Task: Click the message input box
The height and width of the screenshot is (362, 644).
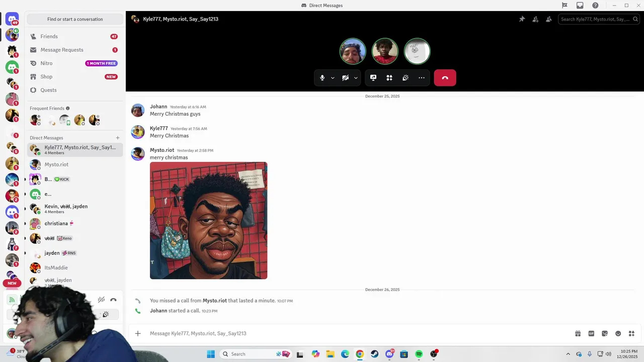Action: (x=352, y=333)
